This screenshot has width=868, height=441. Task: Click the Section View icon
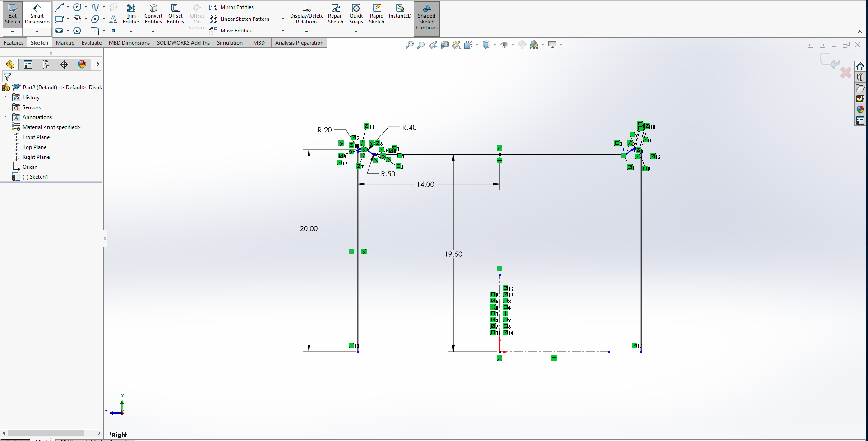(x=445, y=45)
